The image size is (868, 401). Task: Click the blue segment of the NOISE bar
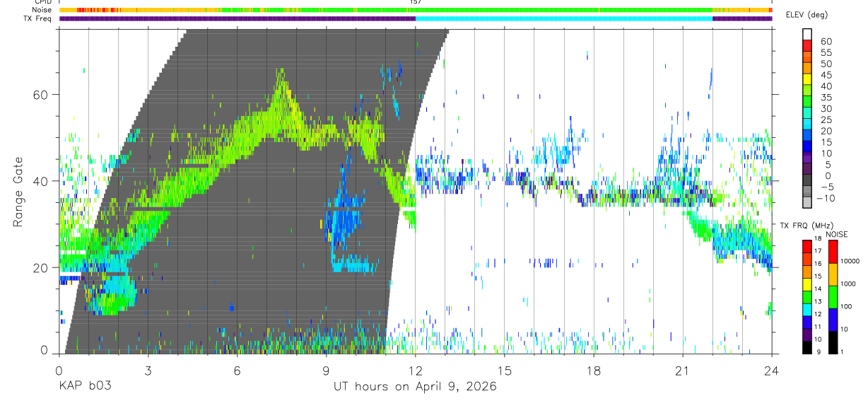[833, 320]
